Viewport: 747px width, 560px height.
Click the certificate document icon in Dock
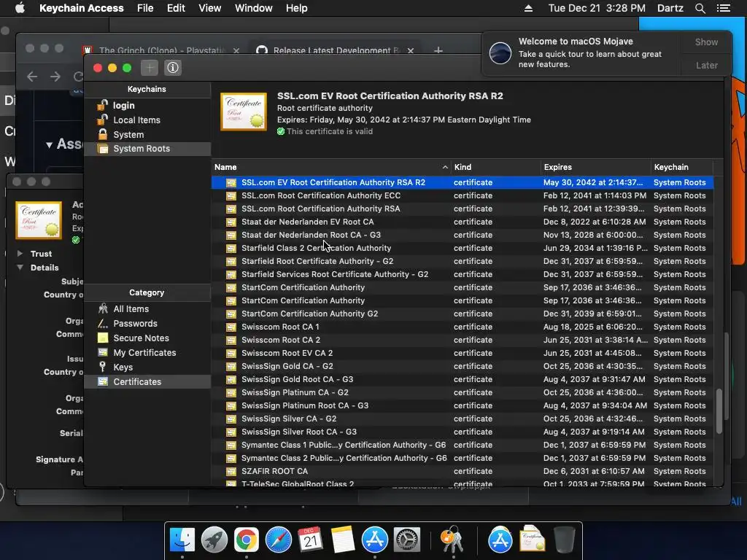tap(532, 539)
